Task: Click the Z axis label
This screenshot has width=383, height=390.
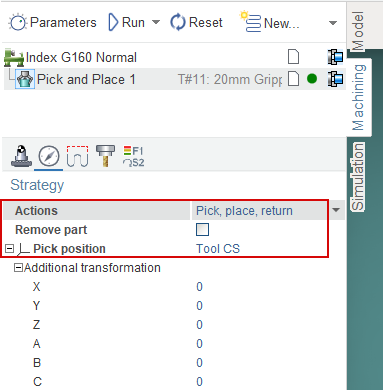Action: point(37,325)
